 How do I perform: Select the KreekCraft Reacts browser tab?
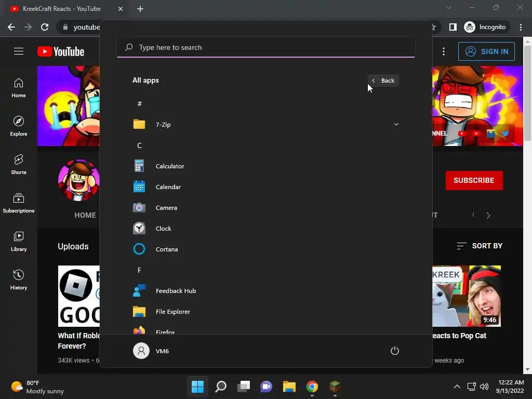(67, 9)
